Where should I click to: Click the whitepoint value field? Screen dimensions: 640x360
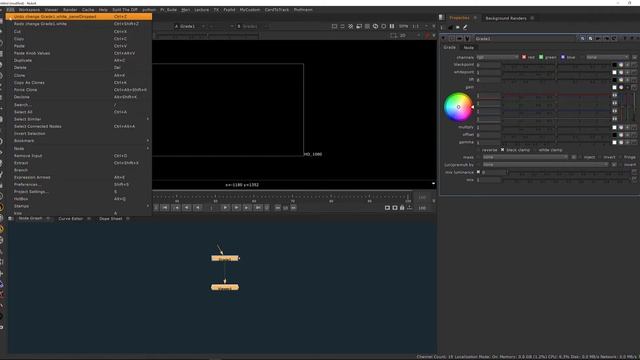488,72
